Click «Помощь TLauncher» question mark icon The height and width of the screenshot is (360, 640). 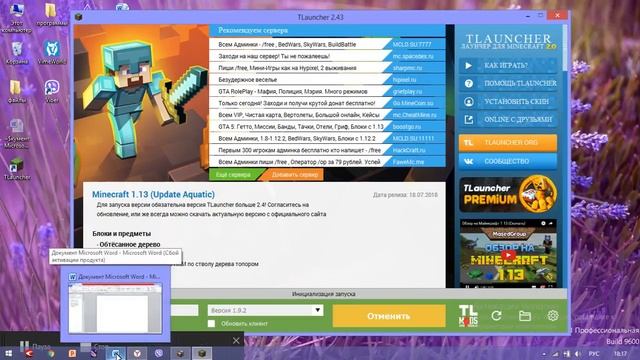pyautogui.click(x=469, y=83)
